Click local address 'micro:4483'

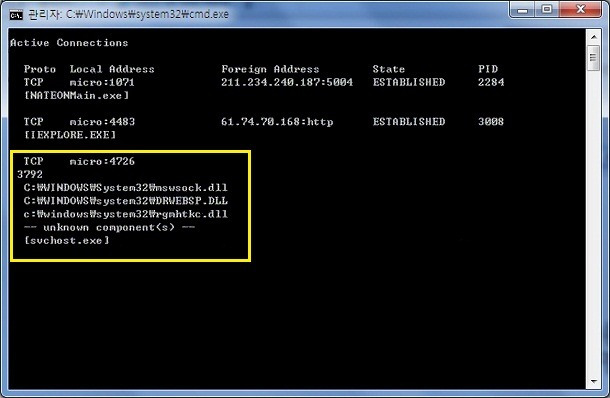point(102,122)
